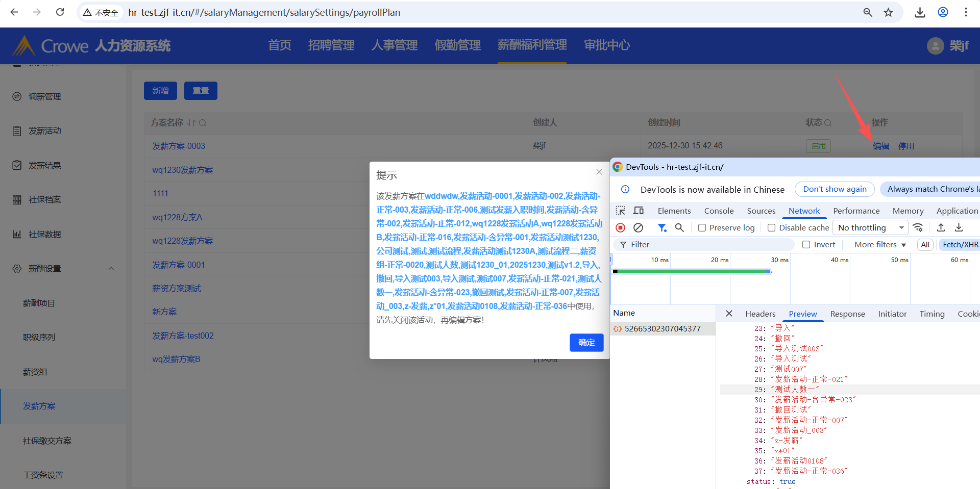Click the Don't show again button
This screenshot has height=489, width=980.
tap(835, 189)
